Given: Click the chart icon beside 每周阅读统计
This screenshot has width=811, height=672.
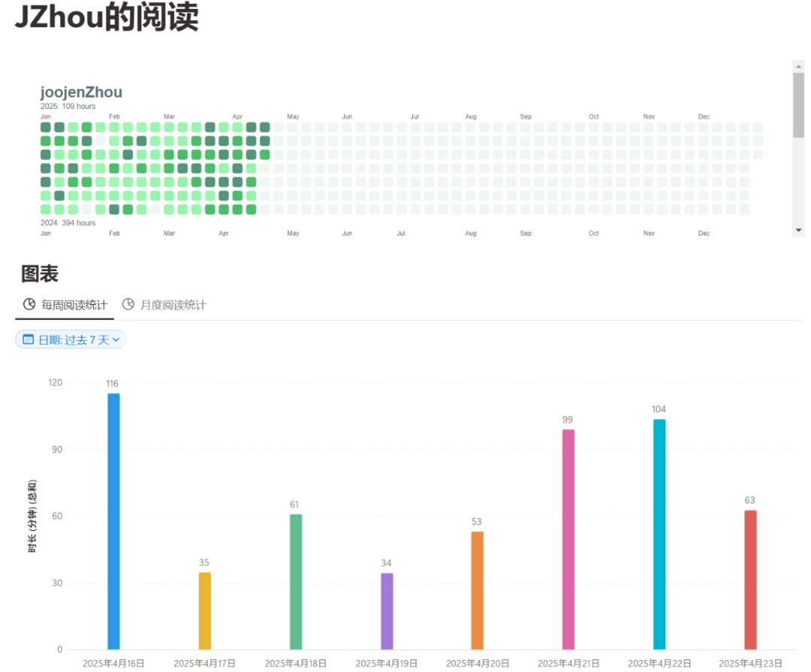Looking at the screenshot, I should pyautogui.click(x=29, y=305).
